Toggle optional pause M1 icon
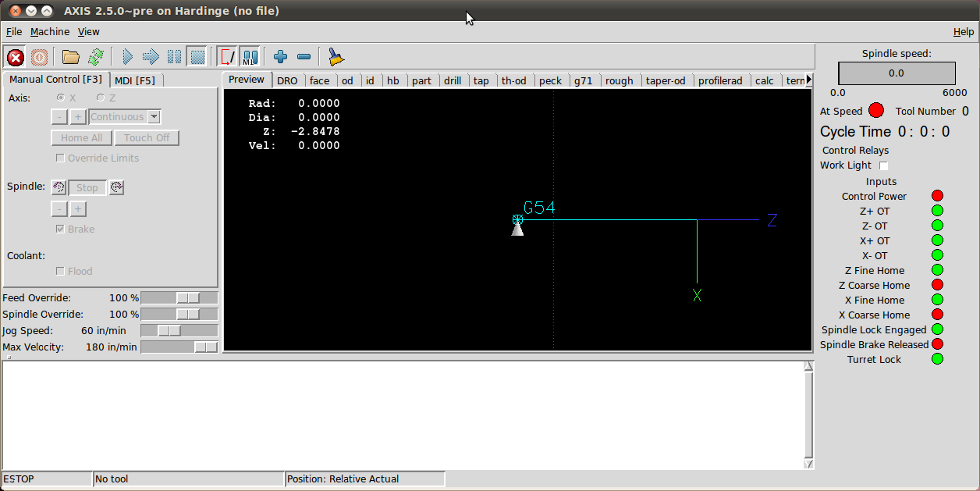 pos(250,57)
